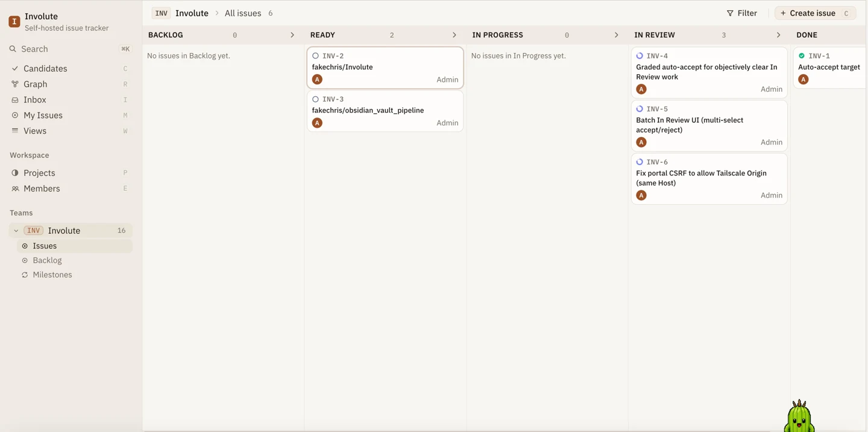Click the 'fakechris/Involute' issue title
Image resolution: width=868 pixels, height=432 pixels.
[x=342, y=67]
